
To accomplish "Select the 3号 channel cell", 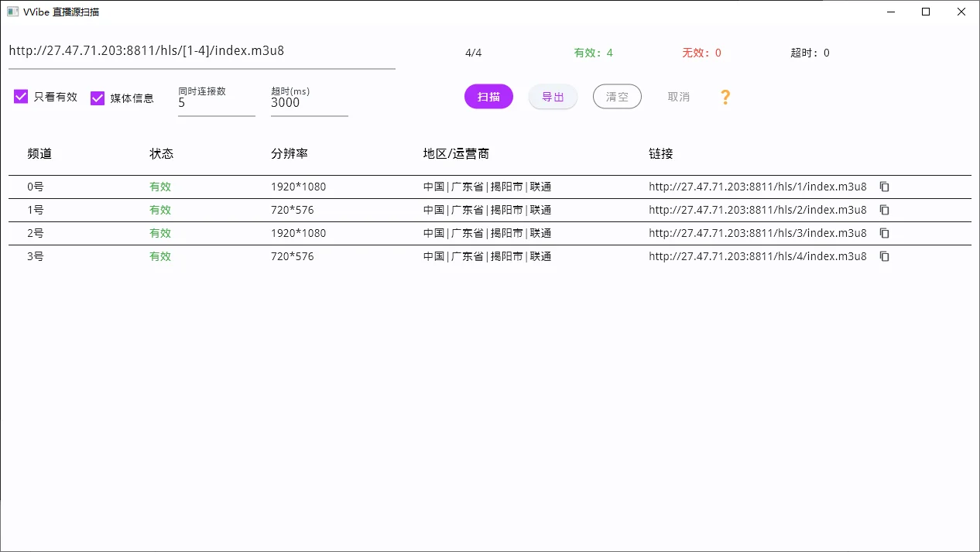I will pyautogui.click(x=36, y=256).
